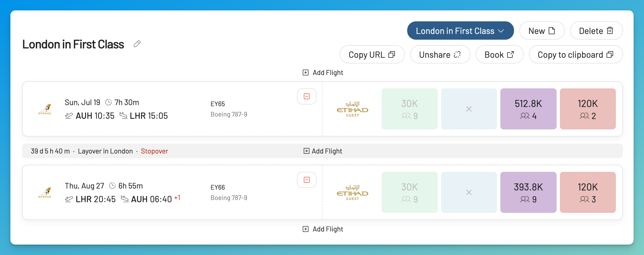644x255 pixels.
Task: Select the purple 393.8K fare tile
Action: pyautogui.click(x=528, y=192)
